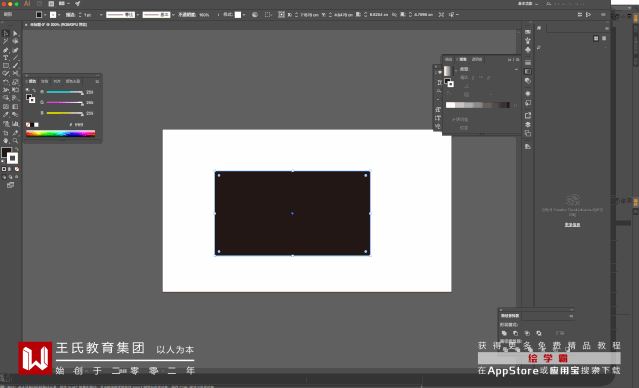639x388 pixels.
Task: Select the document tab title
Action: [58, 24]
